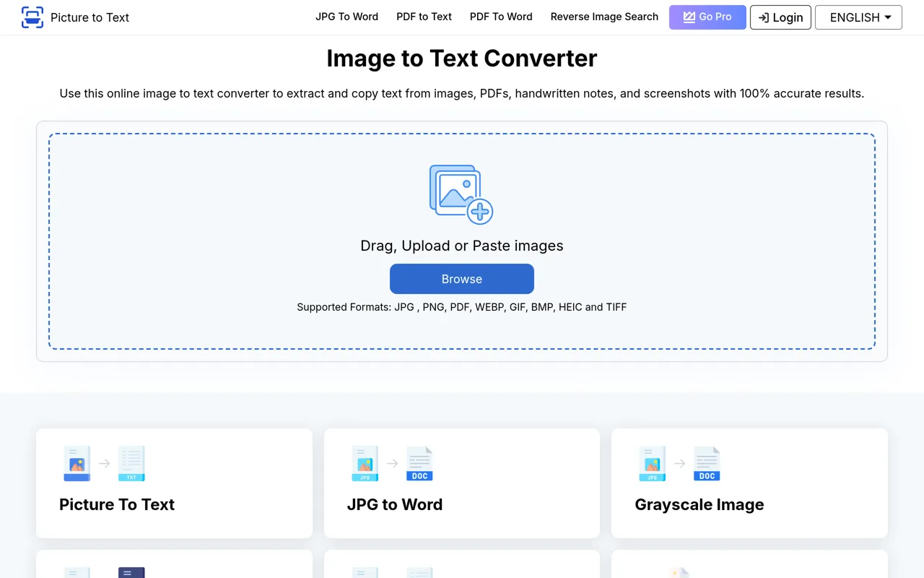Open the Grayscale Image card
This screenshot has height=578, width=924.
pos(749,483)
